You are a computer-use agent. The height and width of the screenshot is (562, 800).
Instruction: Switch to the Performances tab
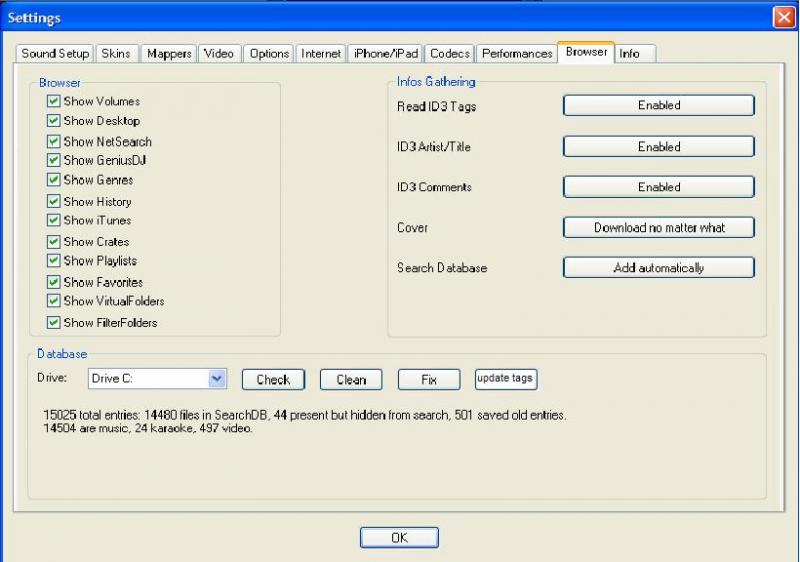pos(516,54)
